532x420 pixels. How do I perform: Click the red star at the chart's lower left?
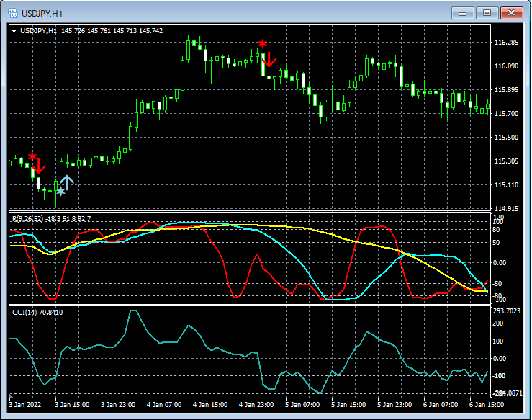tap(32, 156)
